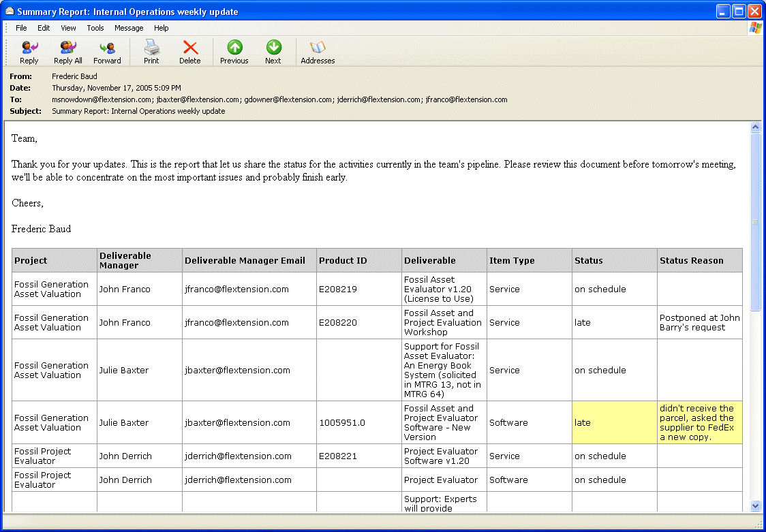Image resolution: width=766 pixels, height=532 pixels.
Task: Click Product ID cell 1005951.0
Action: tap(359, 423)
